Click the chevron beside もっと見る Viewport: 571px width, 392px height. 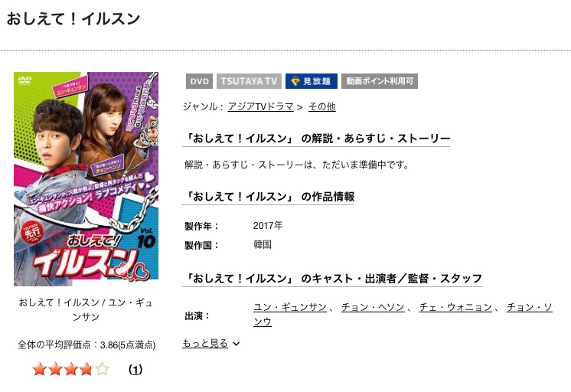(x=236, y=344)
